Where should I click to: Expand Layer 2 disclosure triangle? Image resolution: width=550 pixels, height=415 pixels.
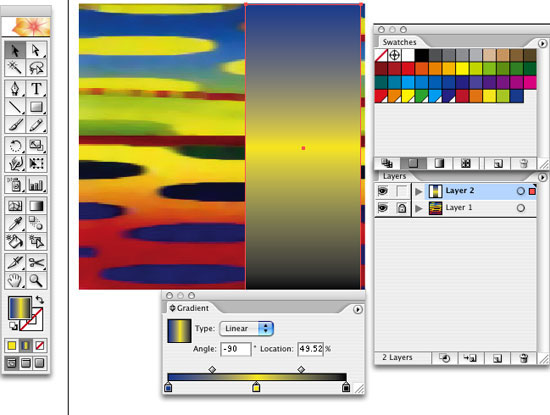coord(418,191)
